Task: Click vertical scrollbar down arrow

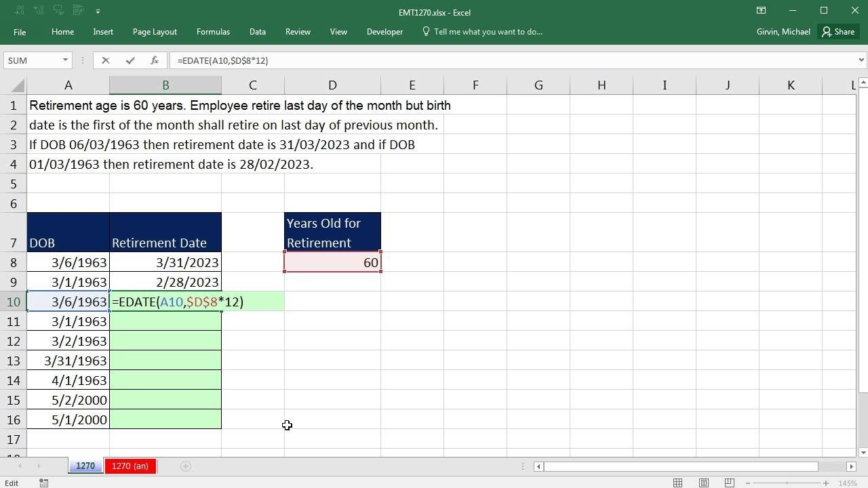Action: (863, 452)
